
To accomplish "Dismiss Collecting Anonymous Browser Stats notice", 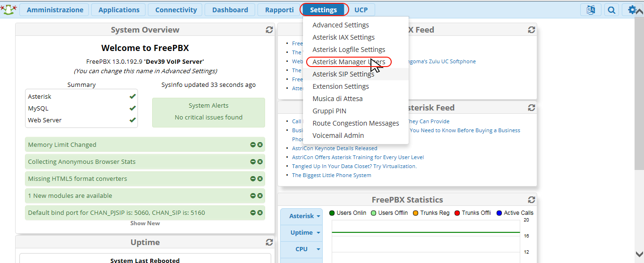I will [260, 161].
